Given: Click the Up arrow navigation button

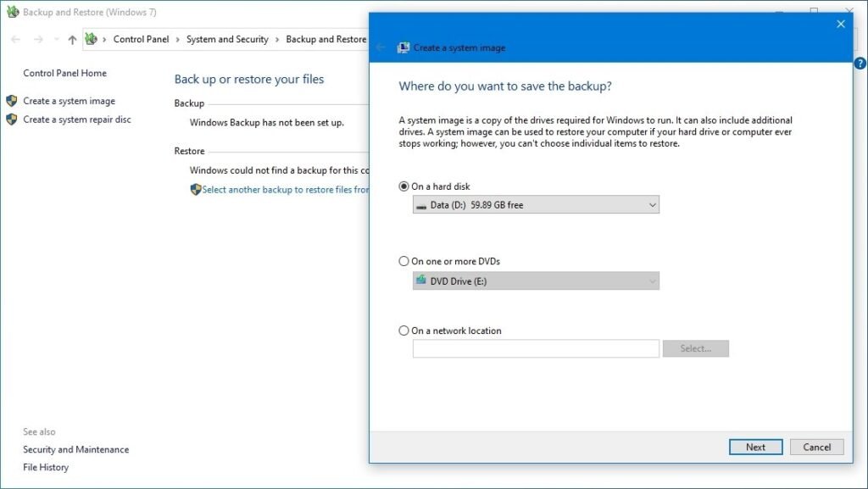Looking at the screenshot, I should 72,39.
